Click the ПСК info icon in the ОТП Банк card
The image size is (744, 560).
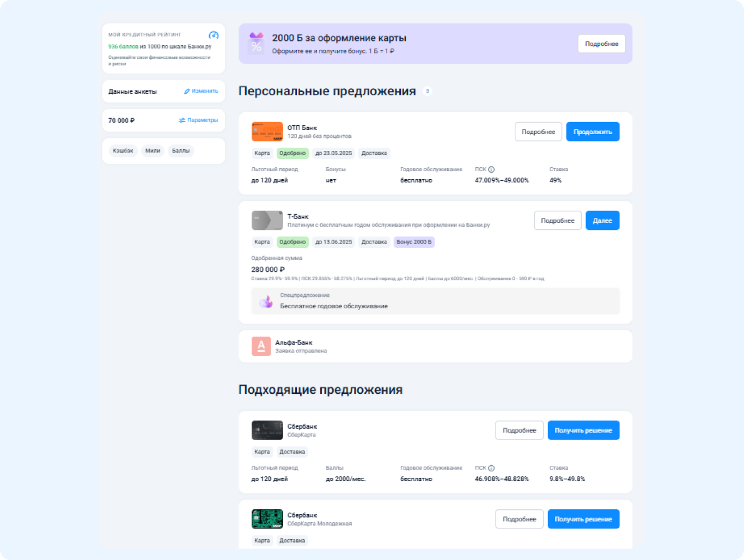[x=491, y=169]
